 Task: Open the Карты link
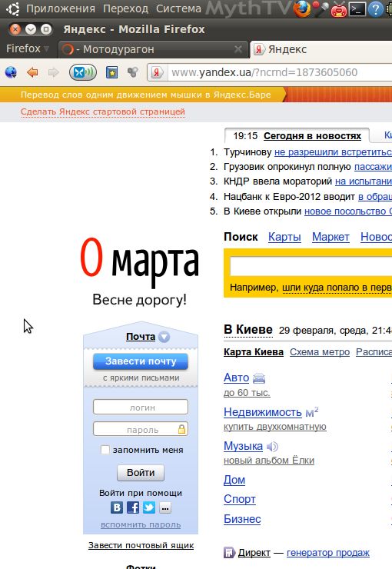click(x=284, y=237)
